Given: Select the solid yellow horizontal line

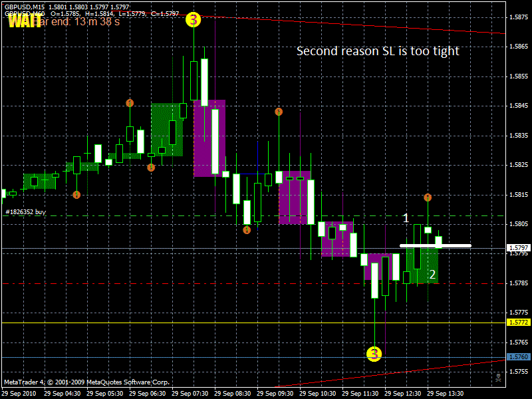Looking at the screenshot, I should coord(254,323).
